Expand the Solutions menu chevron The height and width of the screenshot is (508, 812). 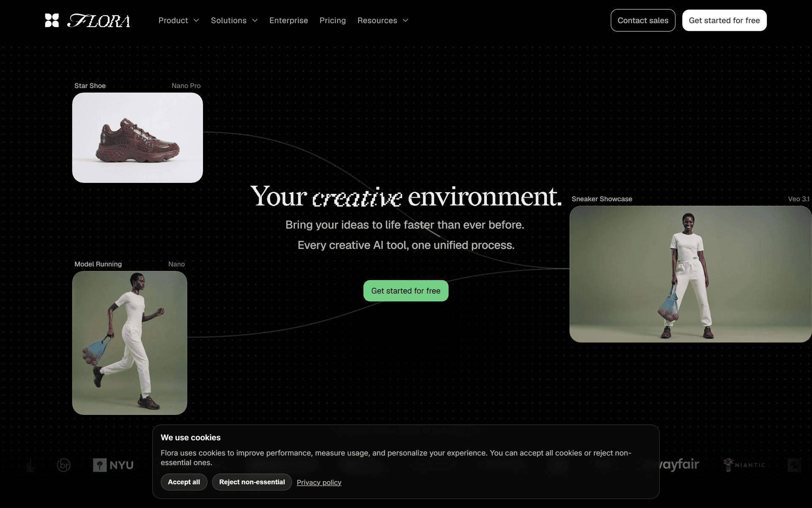[255, 20]
